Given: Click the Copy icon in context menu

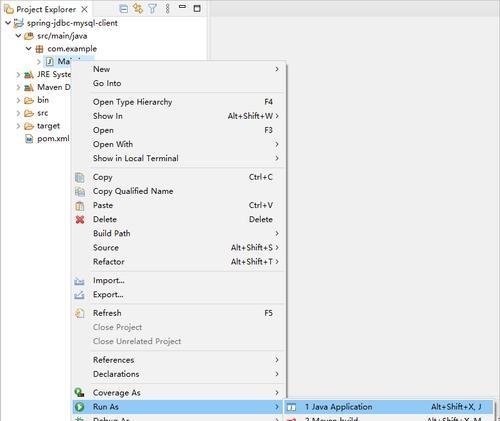Looking at the screenshot, I should 80,177.
